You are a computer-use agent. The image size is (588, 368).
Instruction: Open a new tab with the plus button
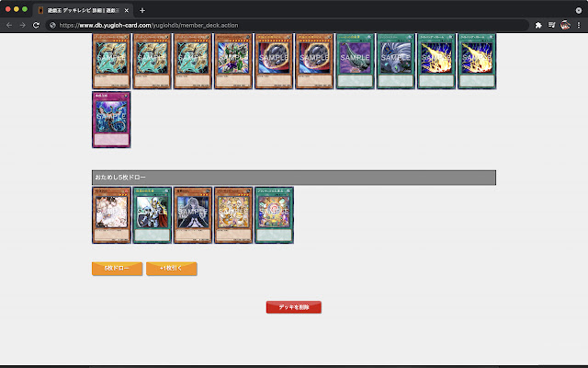pos(142,10)
